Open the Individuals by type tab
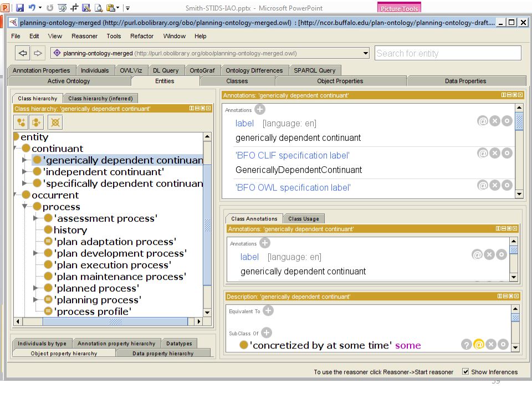 (x=42, y=344)
